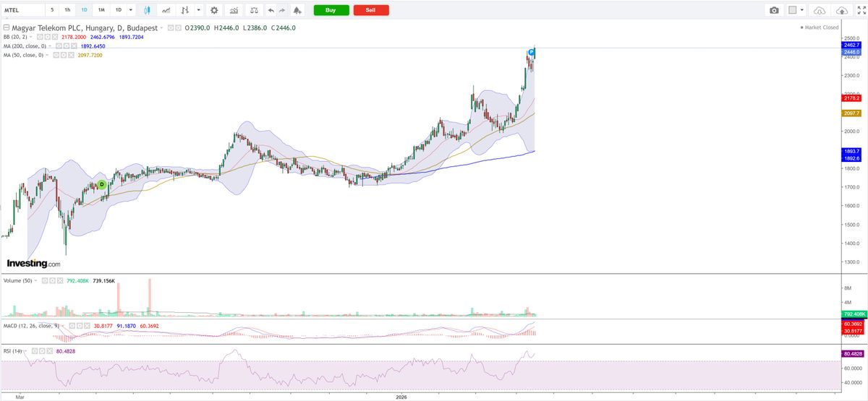Click the compare symbols scales icon
Viewport: 868px width, 401px height.
point(253,10)
